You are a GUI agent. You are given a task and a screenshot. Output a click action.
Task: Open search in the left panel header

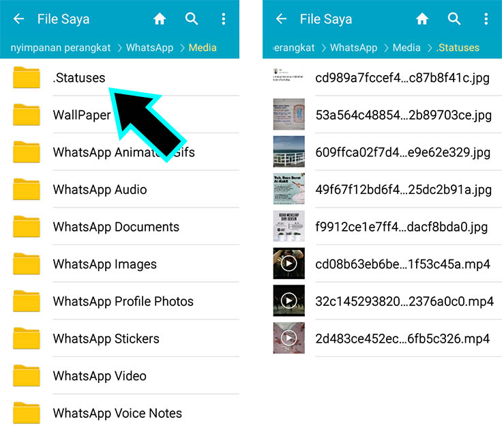[192, 19]
